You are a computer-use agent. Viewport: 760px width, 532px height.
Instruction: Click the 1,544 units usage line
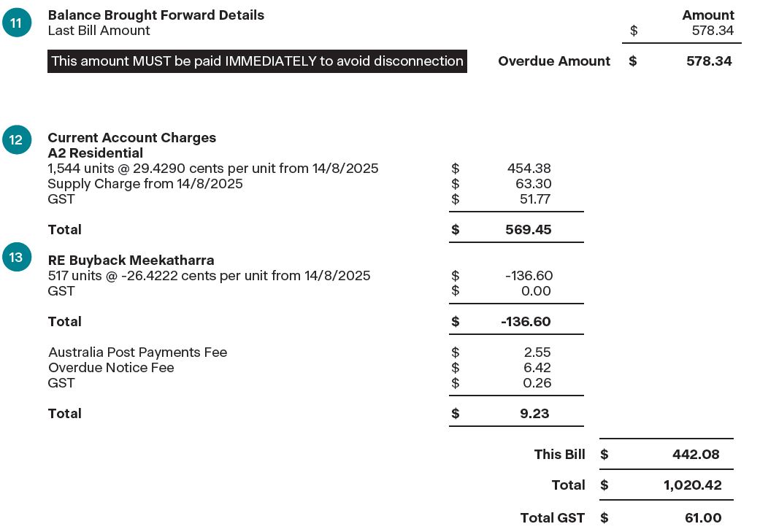coord(212,169)
